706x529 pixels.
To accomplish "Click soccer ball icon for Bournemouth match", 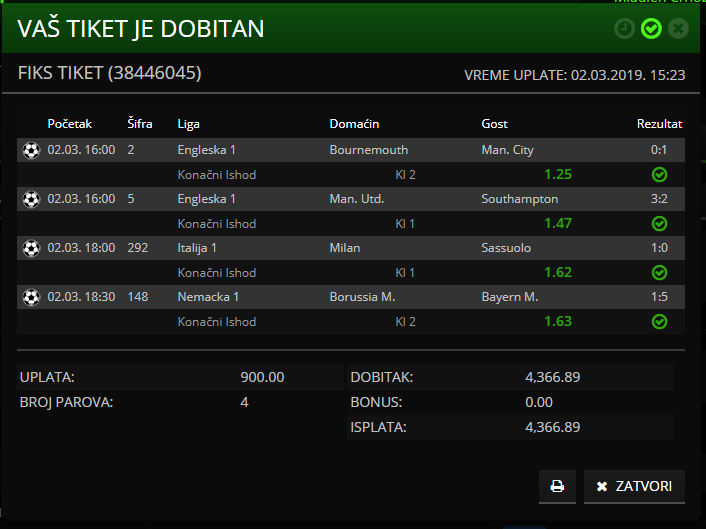I will (x=31, y=150).
